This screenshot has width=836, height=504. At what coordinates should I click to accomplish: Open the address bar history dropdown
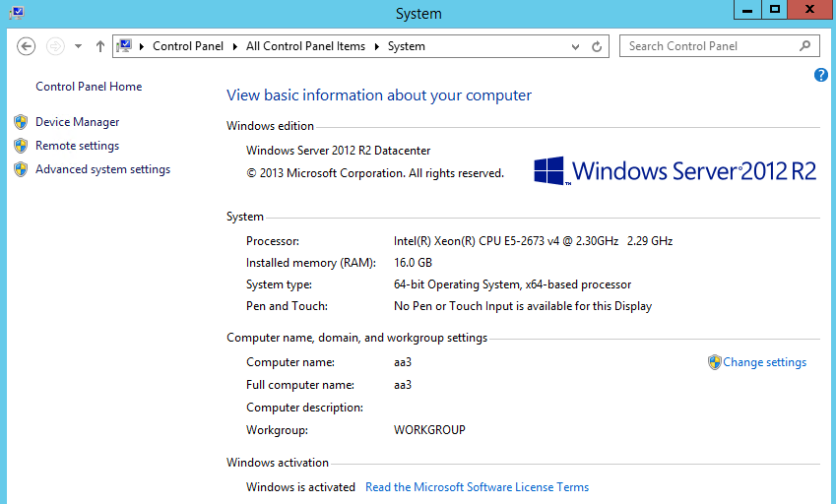575,46
